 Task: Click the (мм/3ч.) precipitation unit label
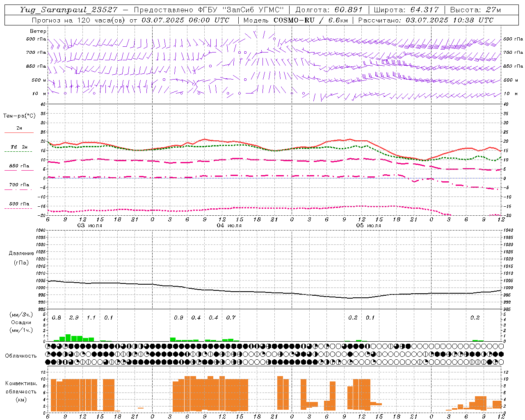(x=21, y=315)
